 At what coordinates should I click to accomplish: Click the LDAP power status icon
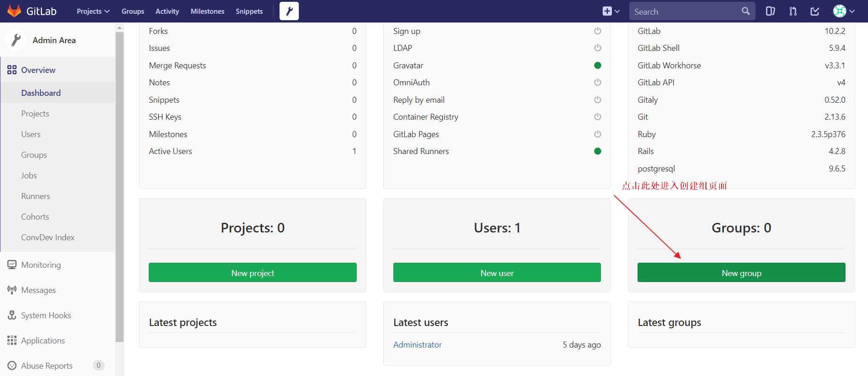tap(597, 48)
